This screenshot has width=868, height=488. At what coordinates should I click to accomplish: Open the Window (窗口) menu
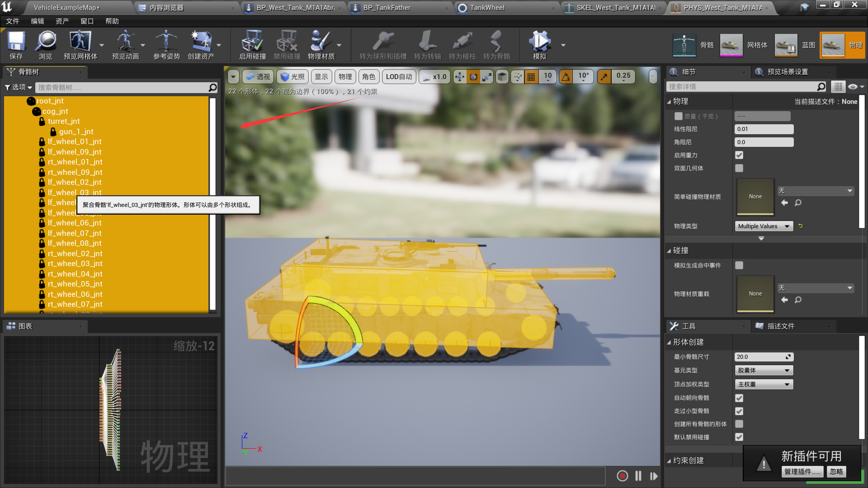(87, 21)
